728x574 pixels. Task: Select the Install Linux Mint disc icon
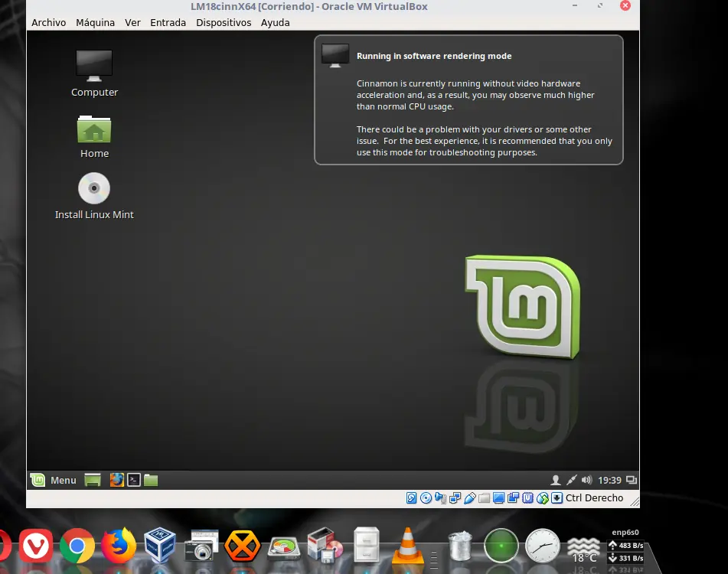tap(94, 196)
